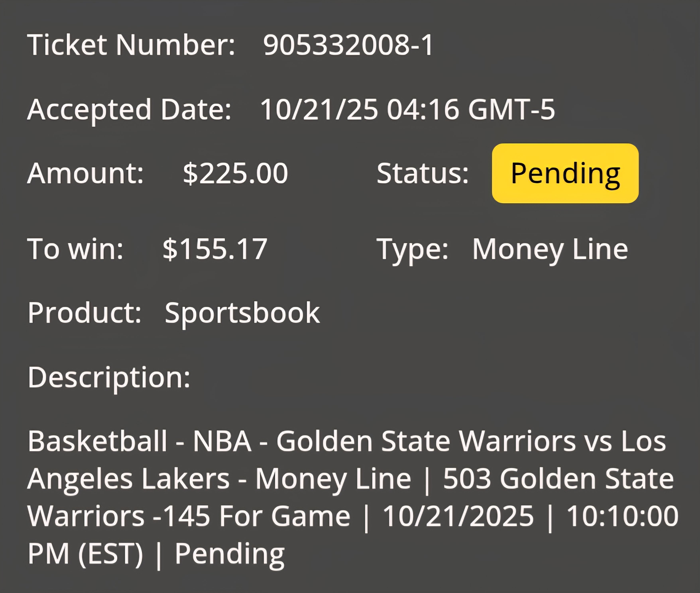The height and width of the screenshot is (593, 700).
Task: Click the Ticket Number label
Action: tap(131, 45)
